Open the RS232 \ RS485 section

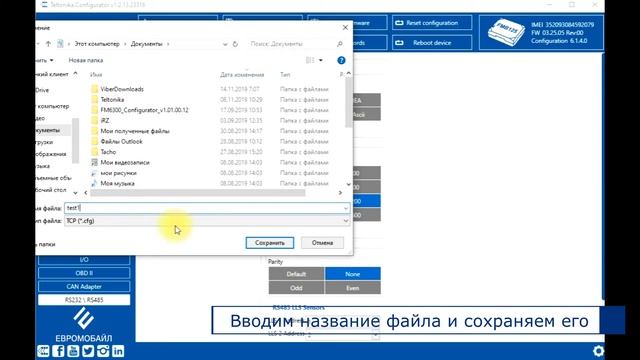tap(84, 300)
